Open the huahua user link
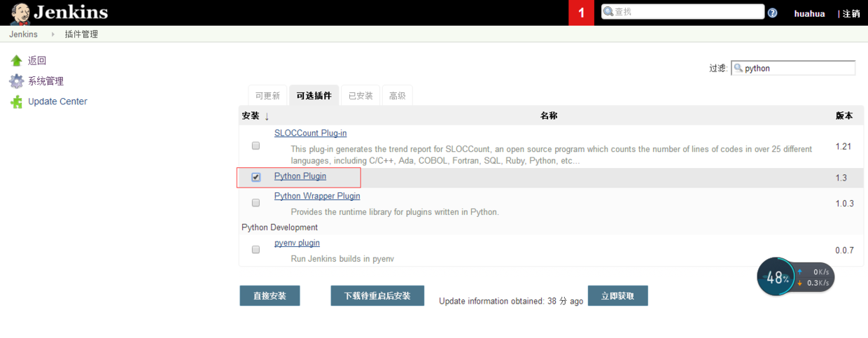 click(809, 13)
